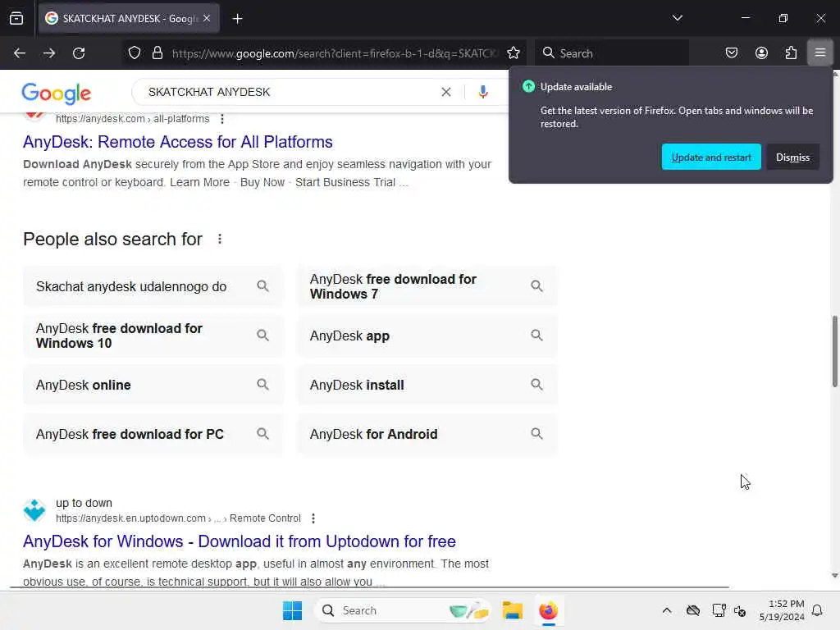Open the notifications bell icon
840x630 pixels.
coord(817,610)
